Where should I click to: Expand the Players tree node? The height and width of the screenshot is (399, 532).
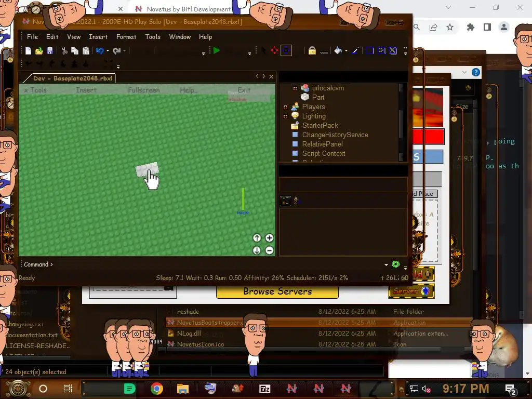pyautogui.click(x=285, y=107)
